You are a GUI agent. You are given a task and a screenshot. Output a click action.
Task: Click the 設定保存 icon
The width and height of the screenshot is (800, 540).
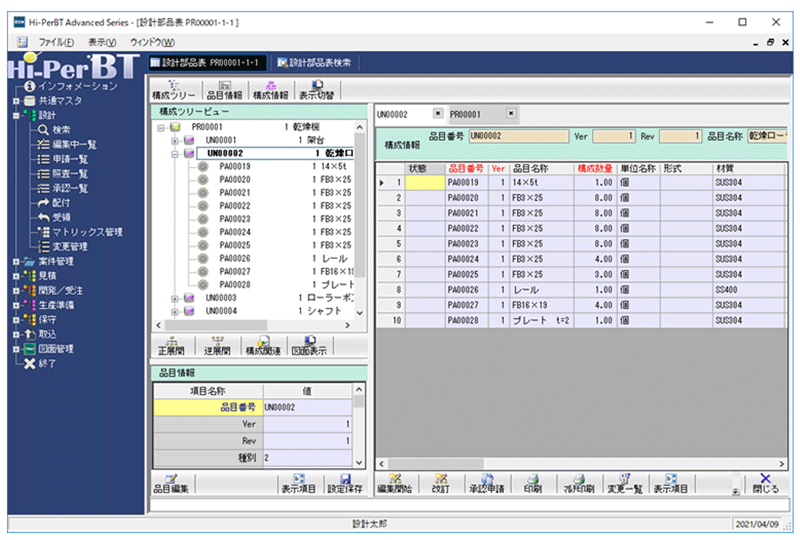click(345, 483)
